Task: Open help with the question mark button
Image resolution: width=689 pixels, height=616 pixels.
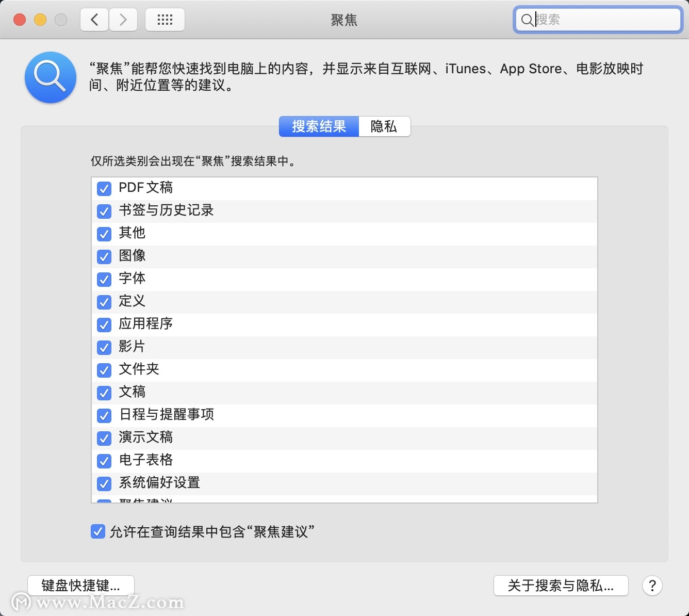Action: (x=652, y=586)
